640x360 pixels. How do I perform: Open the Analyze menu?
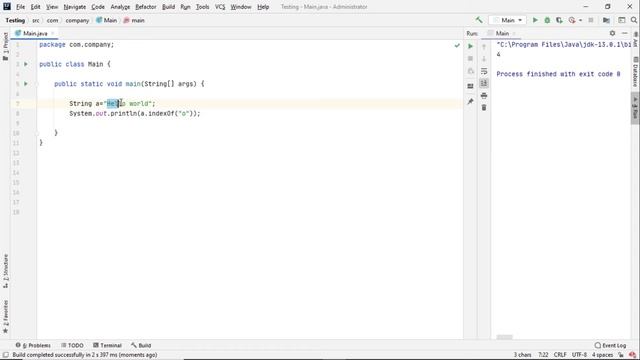120,7
